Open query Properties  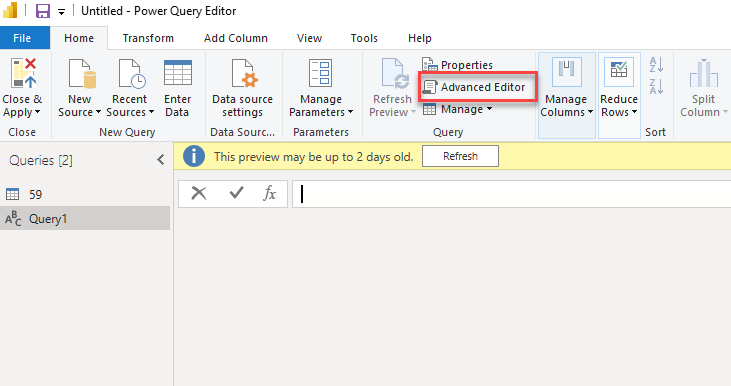point(457,64)
